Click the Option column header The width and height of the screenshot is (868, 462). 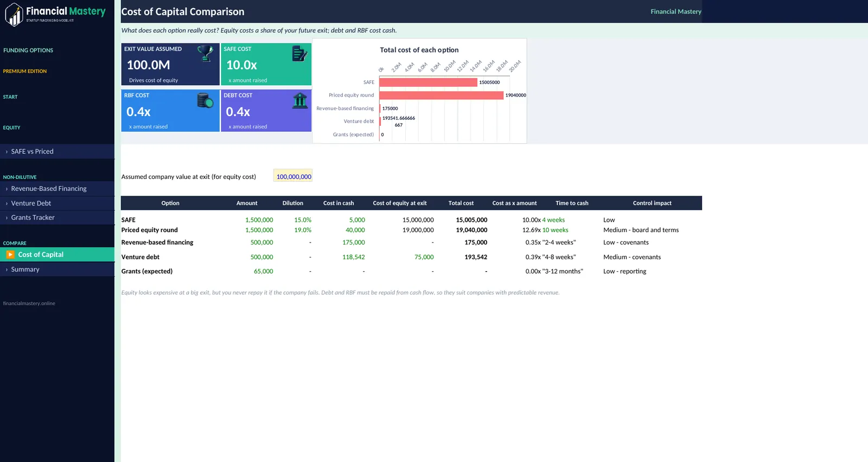click(170, 203)
